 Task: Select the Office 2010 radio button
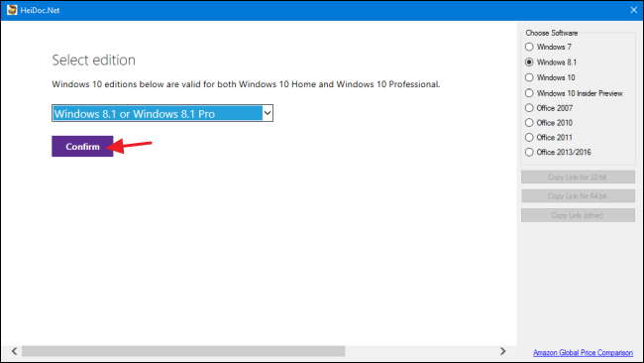click(529, 123)
